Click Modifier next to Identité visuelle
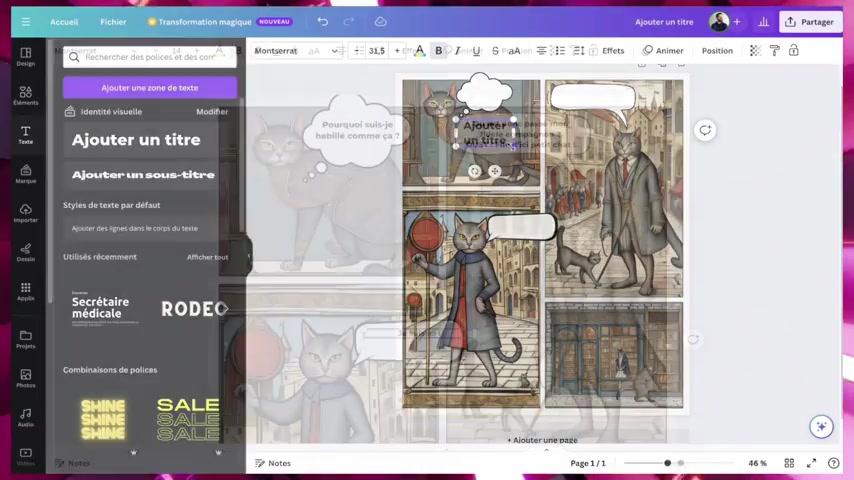This screenshot has width=854, height=480. (x=212, y=112)
